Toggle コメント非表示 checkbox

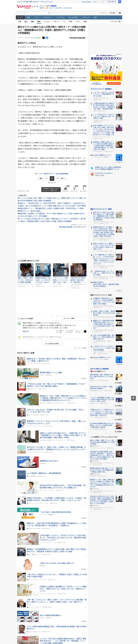click(75, 348)
